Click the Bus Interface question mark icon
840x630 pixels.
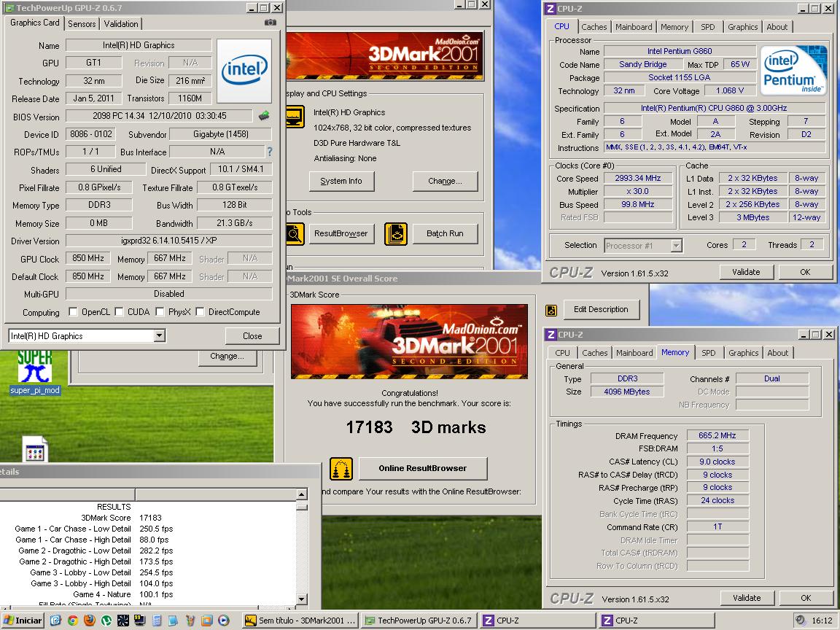[270, 152]
